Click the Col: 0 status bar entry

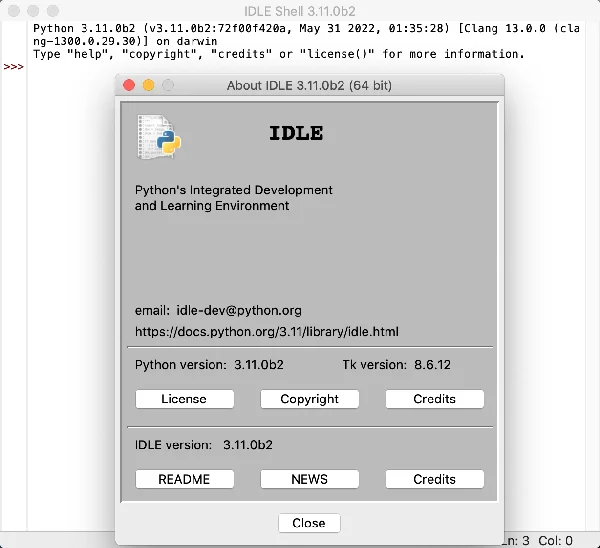point(555,540)
